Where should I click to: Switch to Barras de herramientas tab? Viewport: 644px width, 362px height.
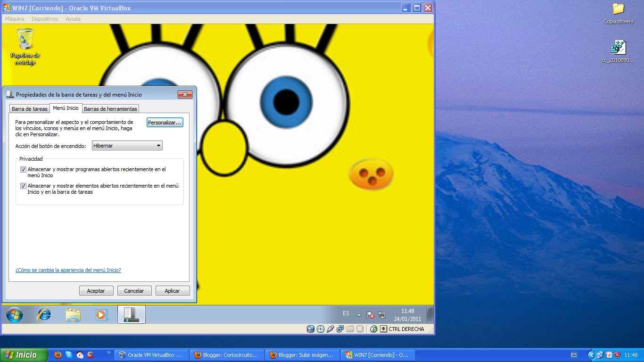pos(110,109)
